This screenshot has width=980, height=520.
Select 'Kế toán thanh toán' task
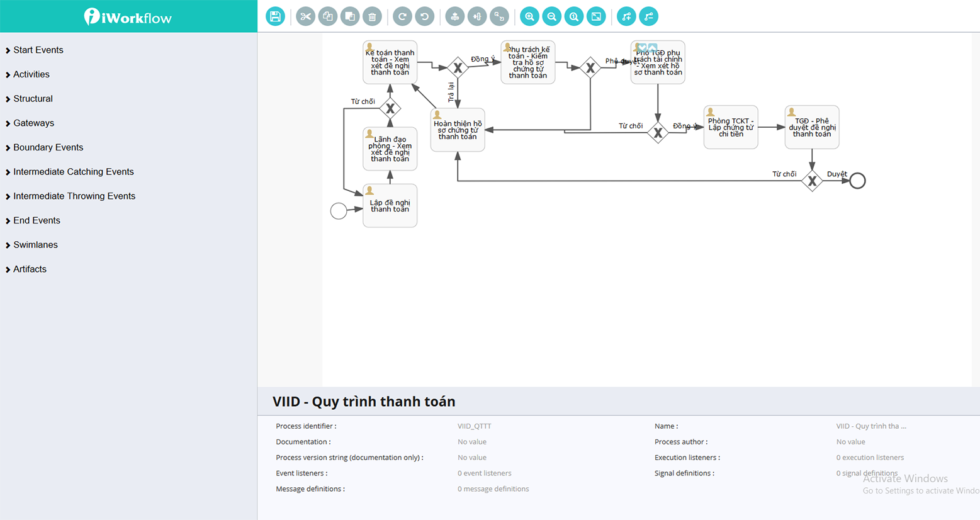pyautogui.click(x=390, y=62)
